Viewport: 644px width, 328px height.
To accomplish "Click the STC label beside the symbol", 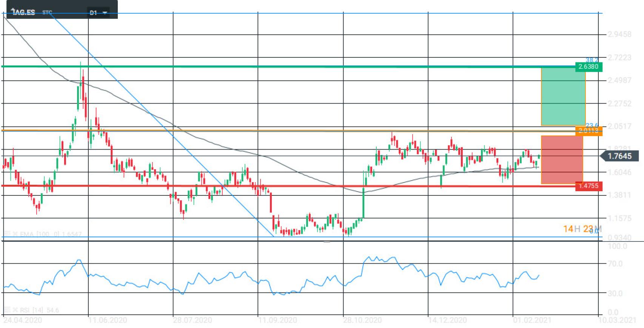I will tap(47, 12).
